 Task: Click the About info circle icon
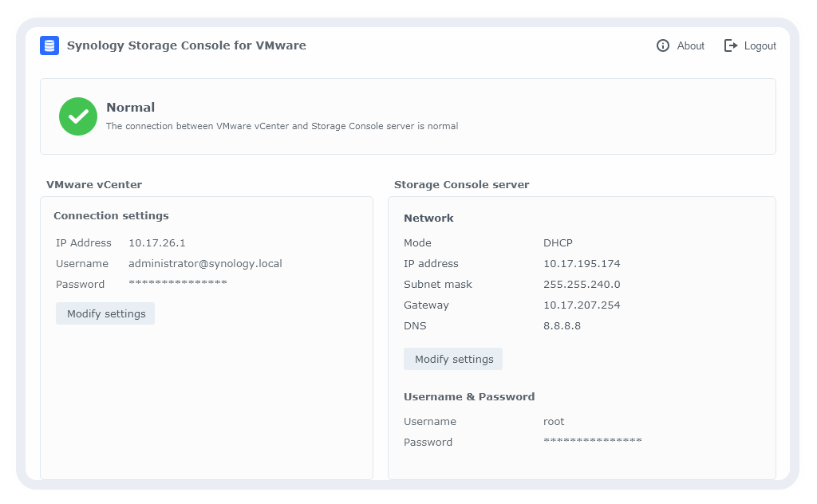click(663, 45)
